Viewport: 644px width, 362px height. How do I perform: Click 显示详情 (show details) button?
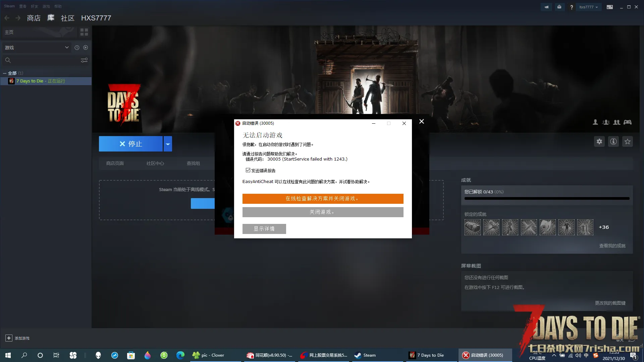pos(264,229)
